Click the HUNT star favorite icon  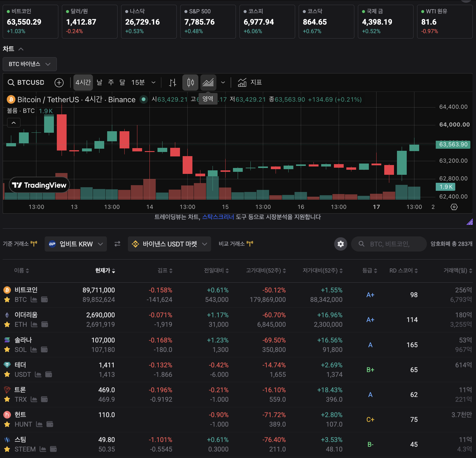[x=7, y=424]
